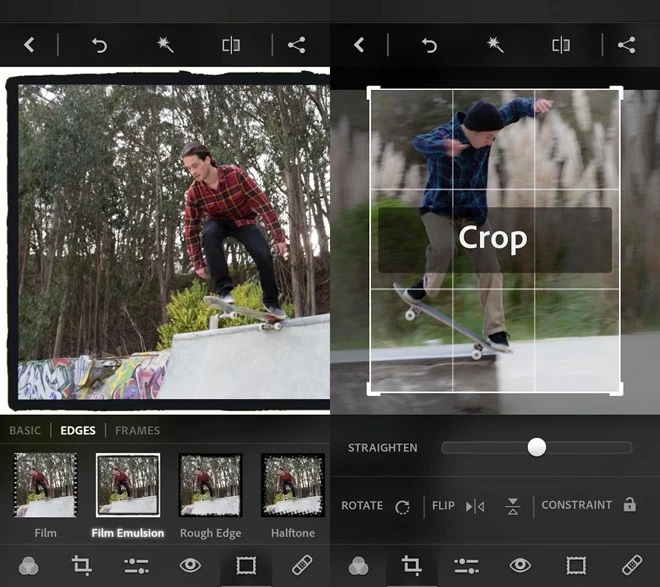Image resolution: width=660 pixels, height=587 pixels.
Task: Share the photo from right screen
Action: point(626,45)
